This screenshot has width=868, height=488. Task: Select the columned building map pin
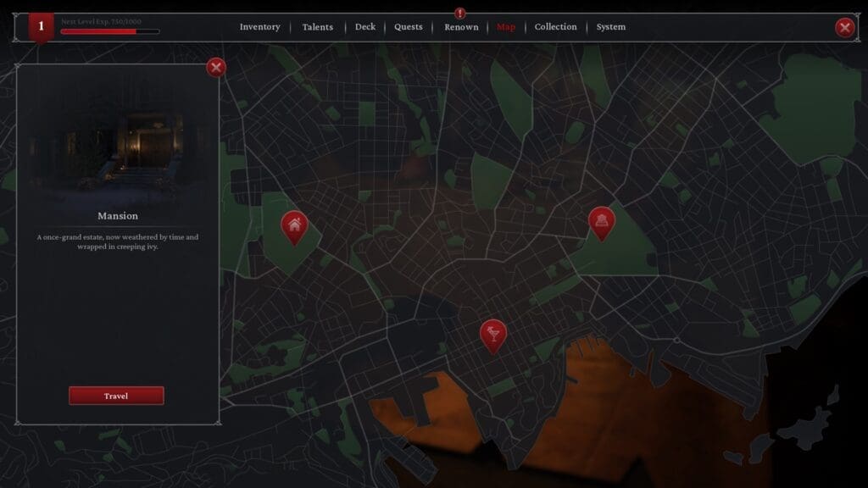pos(602,223)
